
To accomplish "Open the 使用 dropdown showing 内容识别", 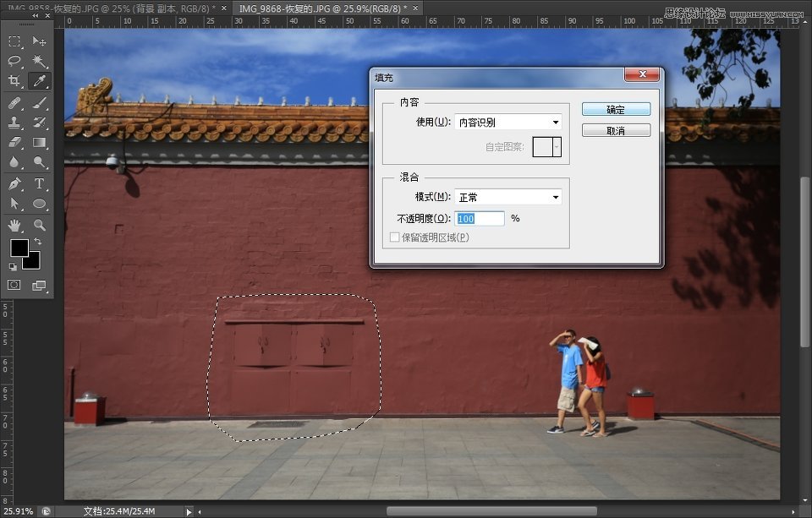I will 508,122.
